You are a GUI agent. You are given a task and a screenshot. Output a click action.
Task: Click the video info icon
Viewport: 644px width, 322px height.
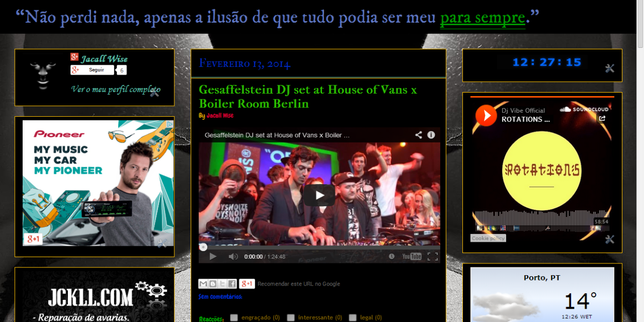(x=431, y=135)
